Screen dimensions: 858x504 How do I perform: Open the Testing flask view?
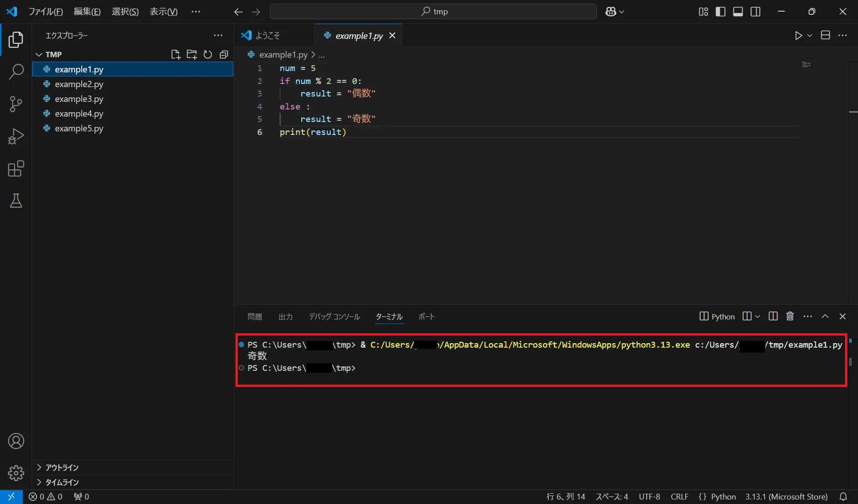click(16, 201)
